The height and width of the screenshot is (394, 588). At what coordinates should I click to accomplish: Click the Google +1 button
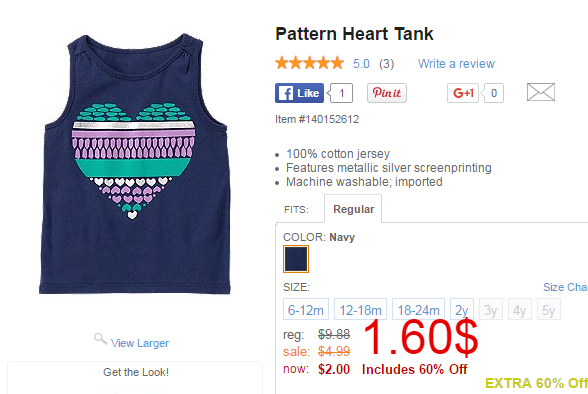(463, 93)
